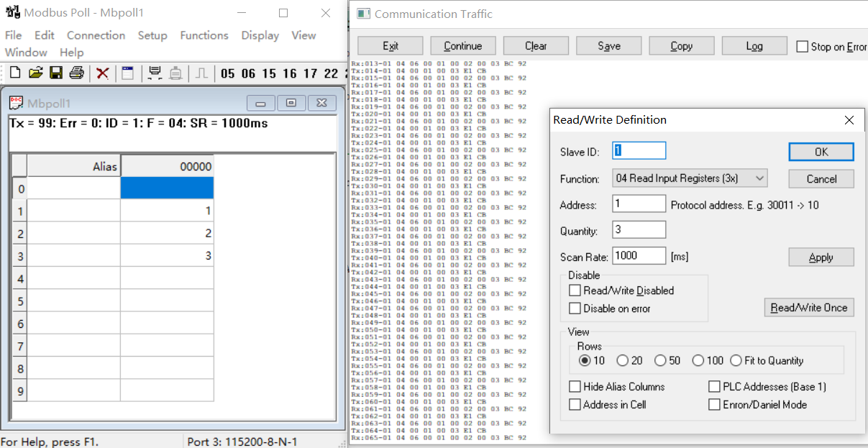Enable the Read/Write Disabled checkbox
868x448 pixels.
[x=575, y=291]
